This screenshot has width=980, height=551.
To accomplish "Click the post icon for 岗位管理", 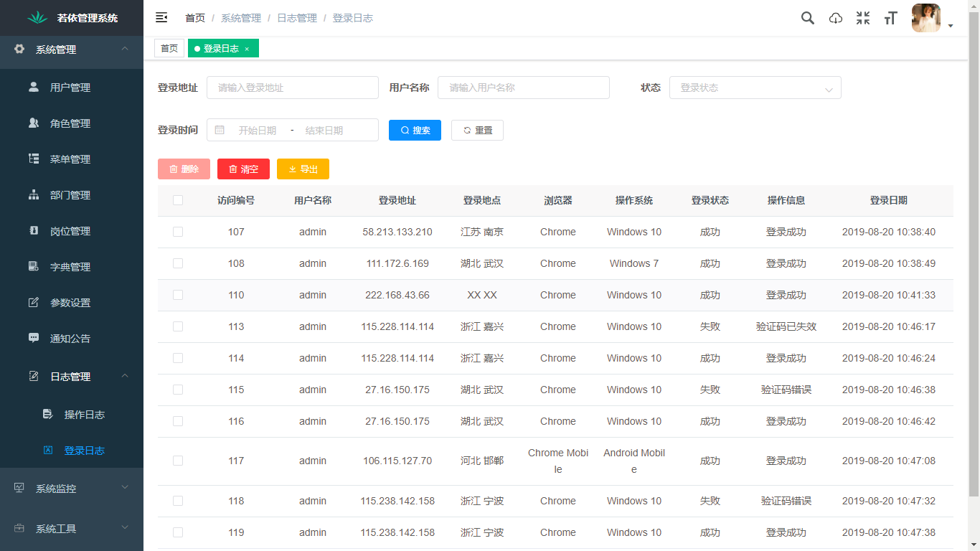I will [34, 230].
